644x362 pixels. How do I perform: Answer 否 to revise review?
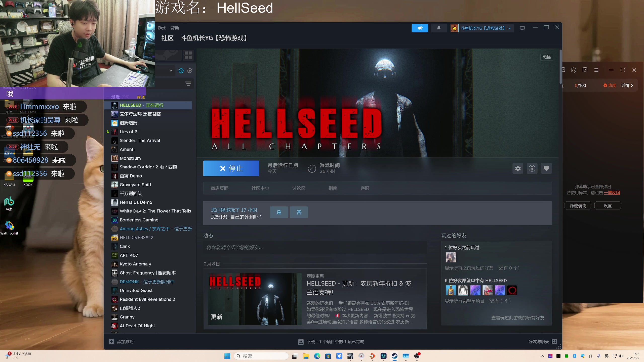(299, 212)
